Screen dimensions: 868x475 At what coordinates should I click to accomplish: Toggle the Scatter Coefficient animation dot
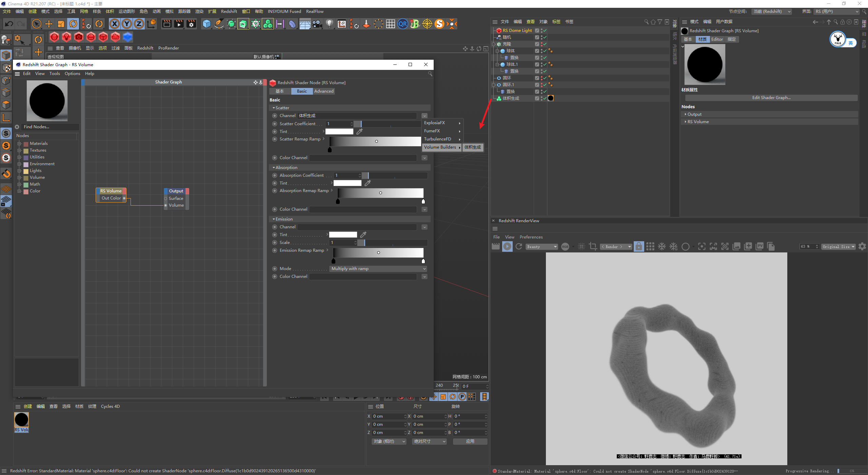point(275,124)
